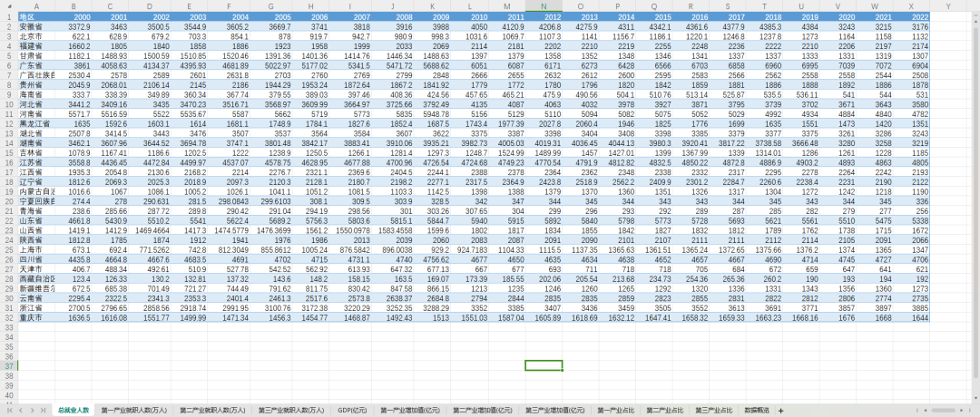Select the 上海市 cell
Viewport: 980px width, 417px height.
(x=35, y=249)
